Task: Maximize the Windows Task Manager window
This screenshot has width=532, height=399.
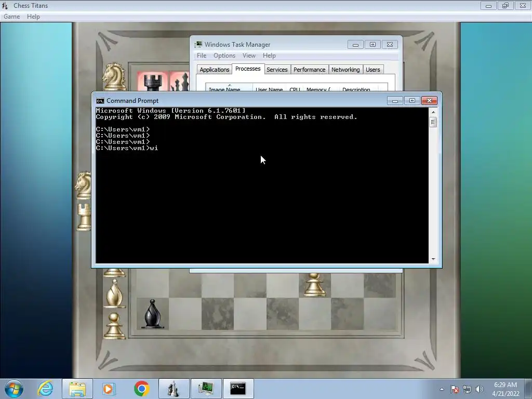Action: 373,45
